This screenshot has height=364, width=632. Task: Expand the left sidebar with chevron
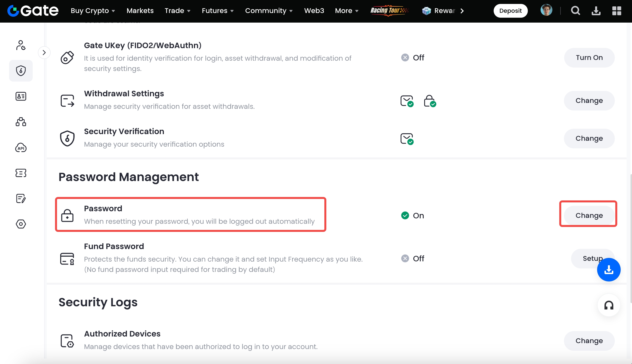(44, 53)
